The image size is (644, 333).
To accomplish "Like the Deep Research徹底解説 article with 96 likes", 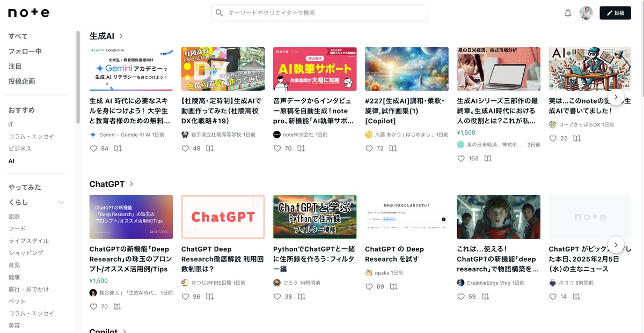I will [185, 297].
